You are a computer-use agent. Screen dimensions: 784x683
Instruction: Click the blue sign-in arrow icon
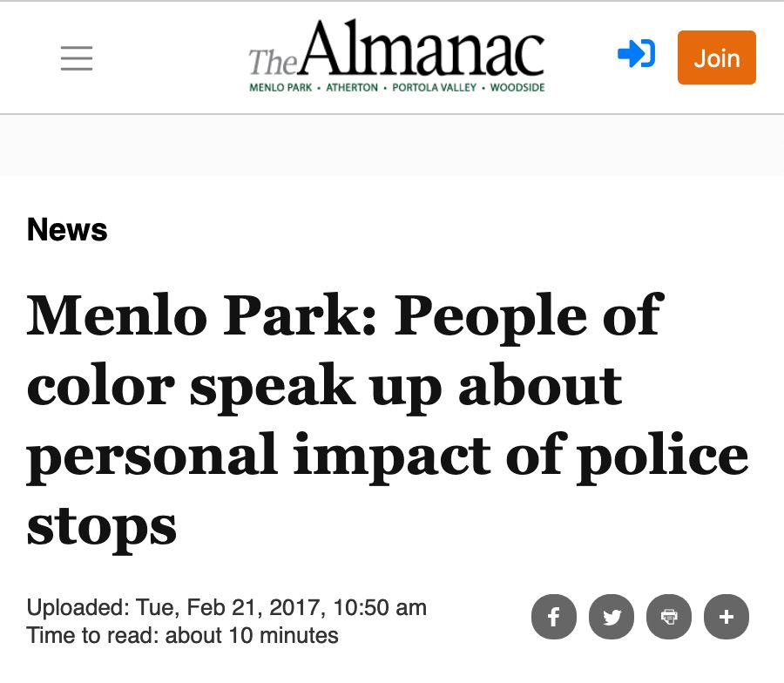pos(636,56)
